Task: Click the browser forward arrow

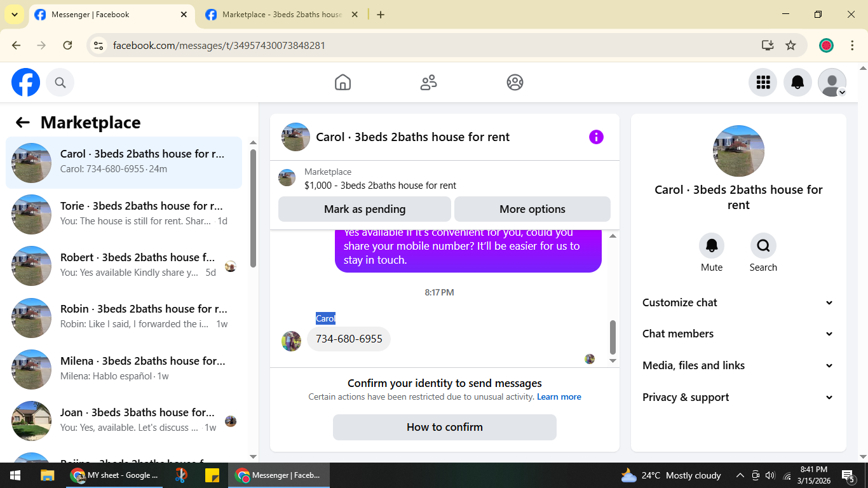Action: pos(42,45)
